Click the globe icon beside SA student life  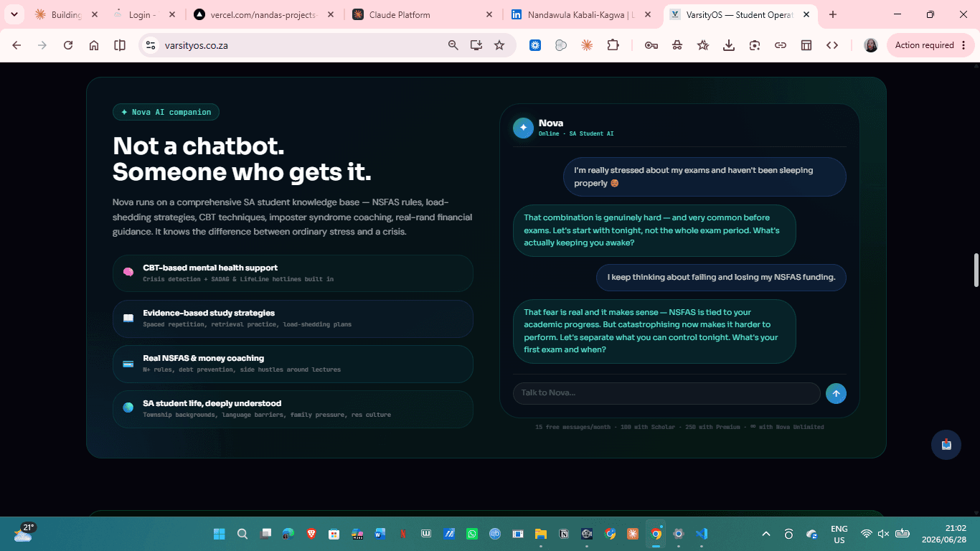pyautogui.click(x=128, y=408)
